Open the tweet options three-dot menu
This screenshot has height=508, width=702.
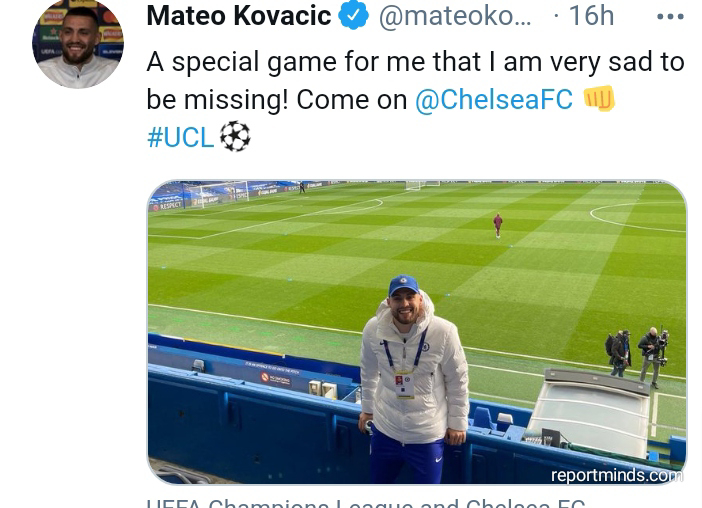(670, 17)
